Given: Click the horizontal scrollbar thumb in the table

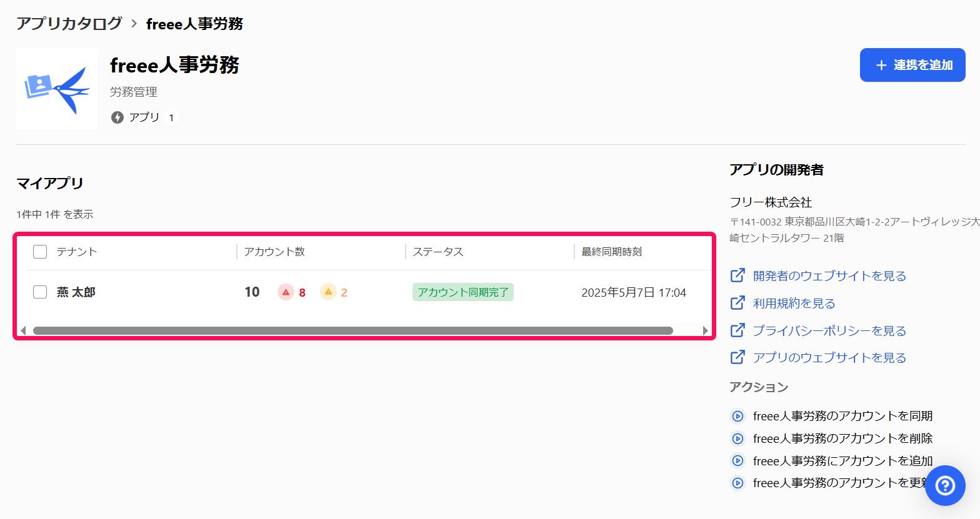Looking at the screenshot, I should 353,330.
